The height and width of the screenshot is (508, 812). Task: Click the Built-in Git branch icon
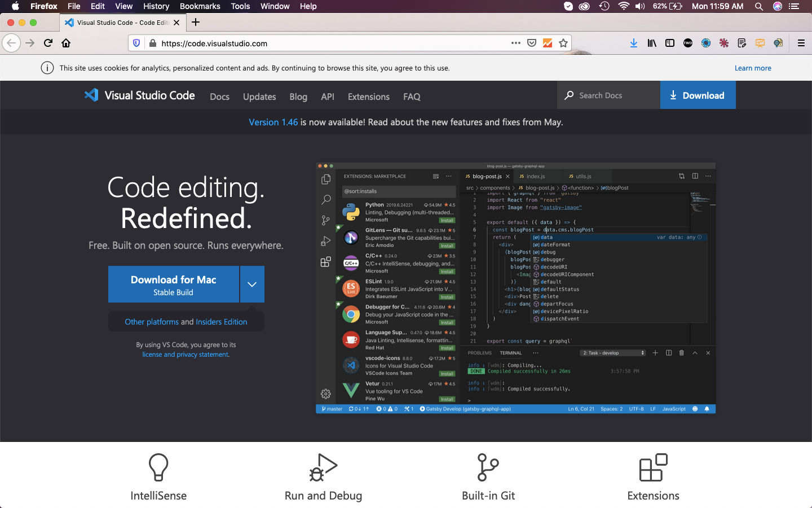pyautogui.click(x=488, y=467)
